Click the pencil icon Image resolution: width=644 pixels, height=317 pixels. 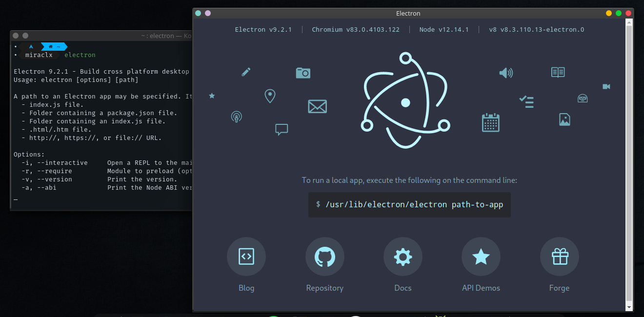246,72
